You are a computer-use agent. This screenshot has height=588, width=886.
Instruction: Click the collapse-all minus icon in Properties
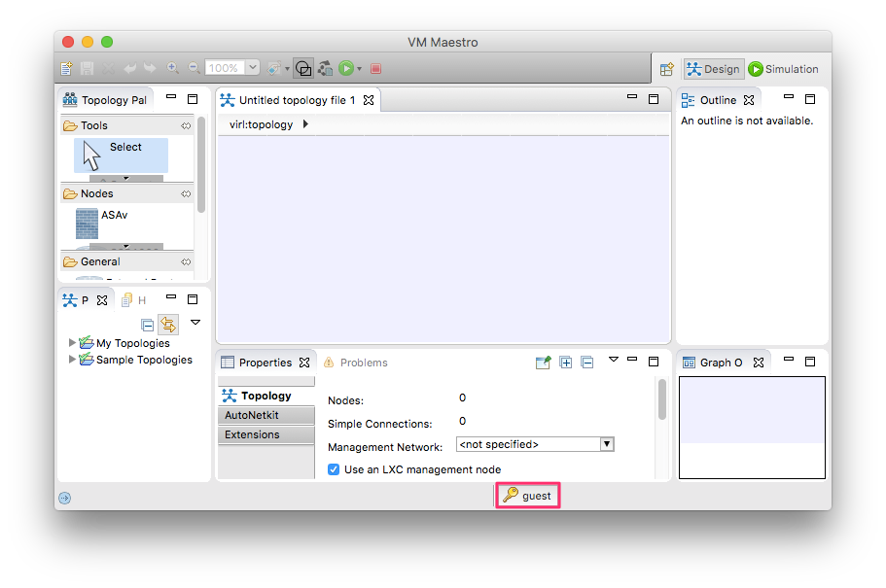pyautogui.click(x=587, y=363)
